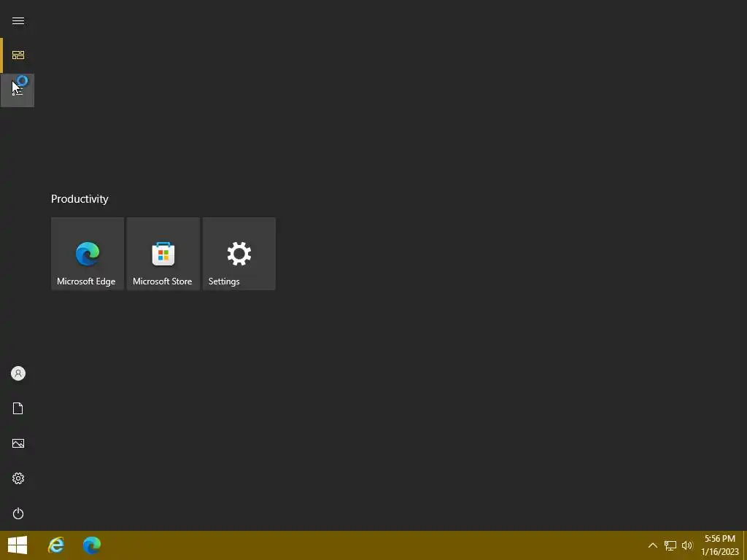Viewport: 747px width, 560px height.
Task: Launch the Microsoft Store tile
Action: click(x=163, y=254)
